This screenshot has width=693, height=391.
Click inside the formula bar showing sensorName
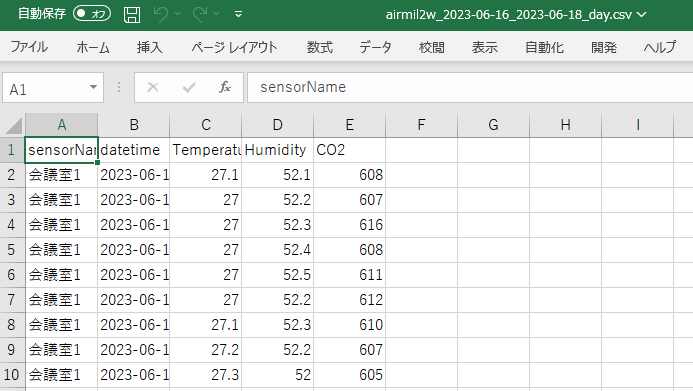click(470, 87)
